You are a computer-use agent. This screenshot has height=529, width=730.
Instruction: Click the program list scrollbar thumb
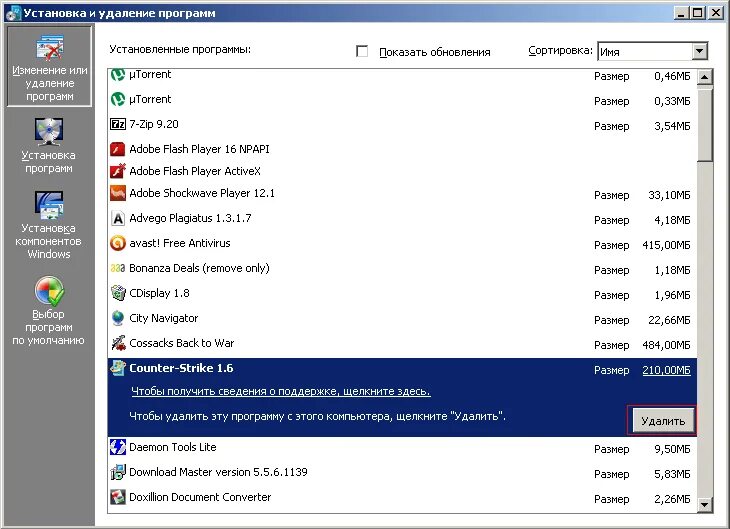coord(705,123)
